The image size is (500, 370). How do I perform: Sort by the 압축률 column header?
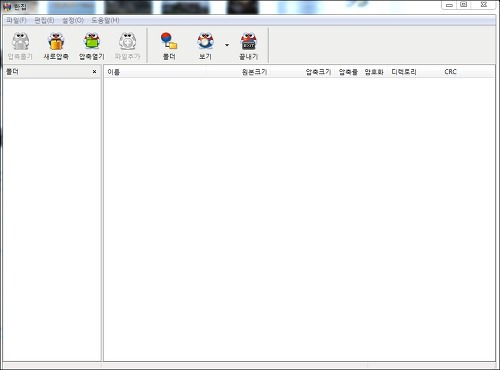pos(348,72)
